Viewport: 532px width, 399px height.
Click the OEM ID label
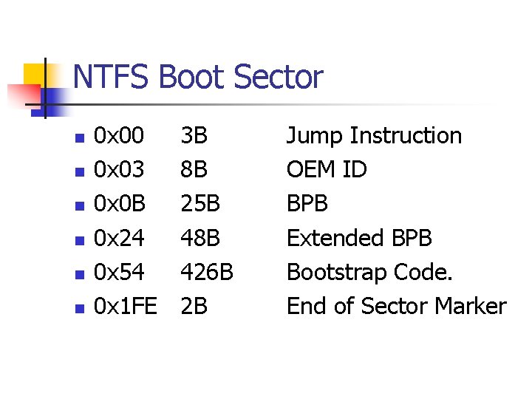click(x=327, y=170)
